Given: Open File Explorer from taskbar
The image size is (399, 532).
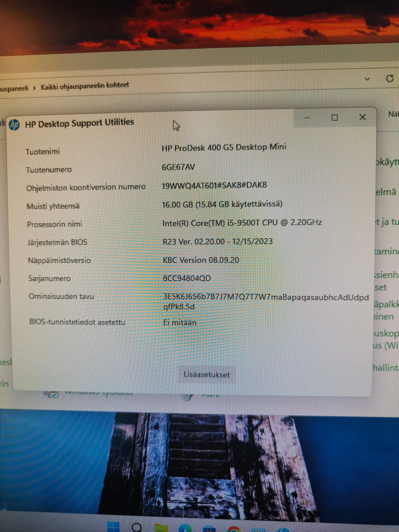Looking at the screenshot, I should pos(161,528).
